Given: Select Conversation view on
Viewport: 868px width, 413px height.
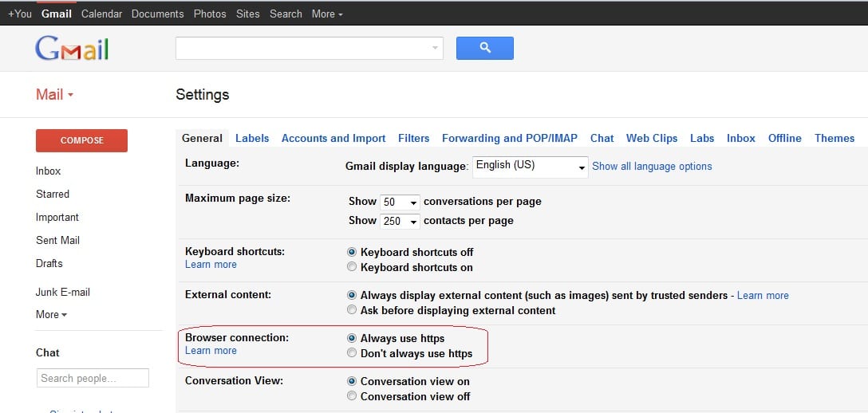Looking at the screenshot, I should click(352, 381).
